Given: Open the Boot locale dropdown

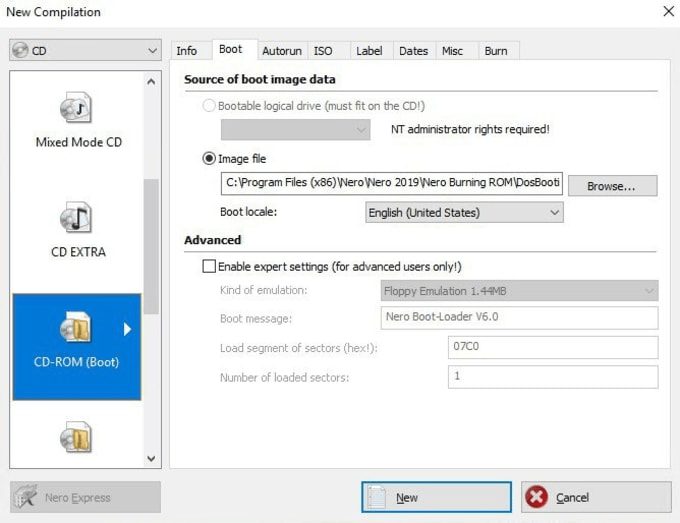Looking at the screenshot, I should (x=464, y=212).
